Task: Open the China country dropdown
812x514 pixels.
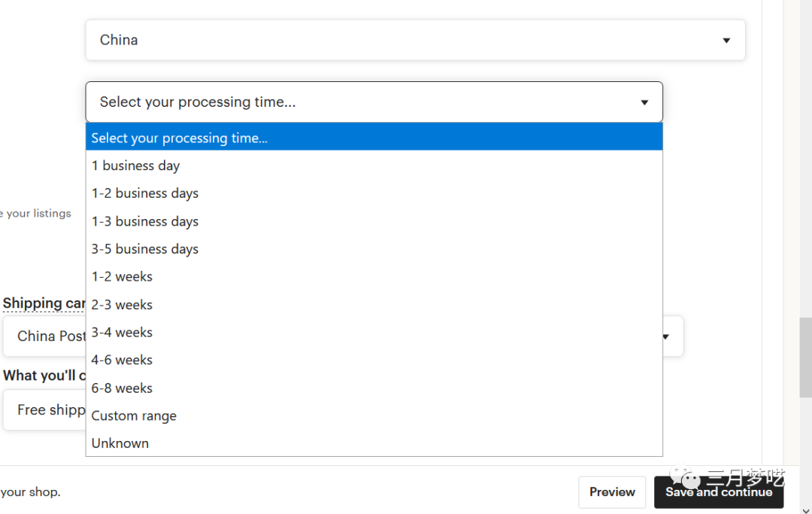Action: pos(414,40)
